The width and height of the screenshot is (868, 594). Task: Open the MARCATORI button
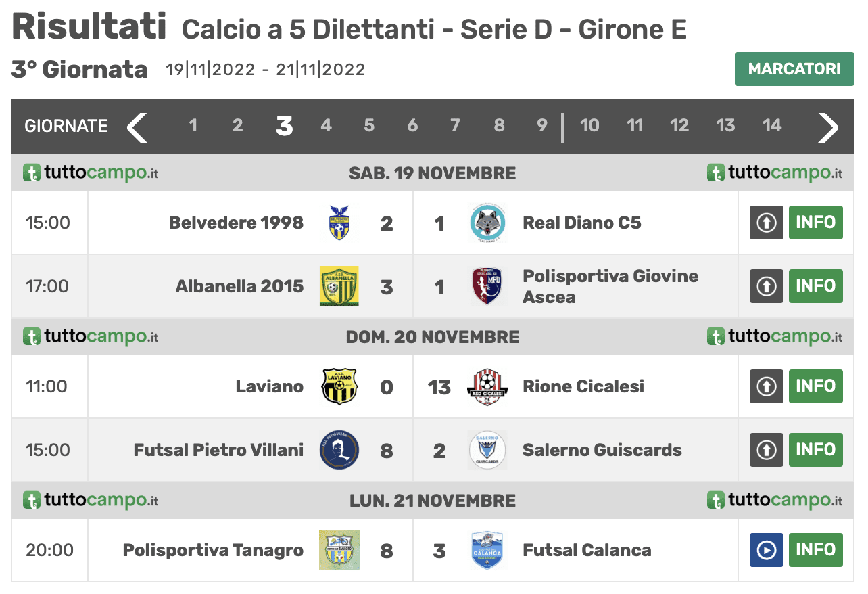[x=794, y=69]
